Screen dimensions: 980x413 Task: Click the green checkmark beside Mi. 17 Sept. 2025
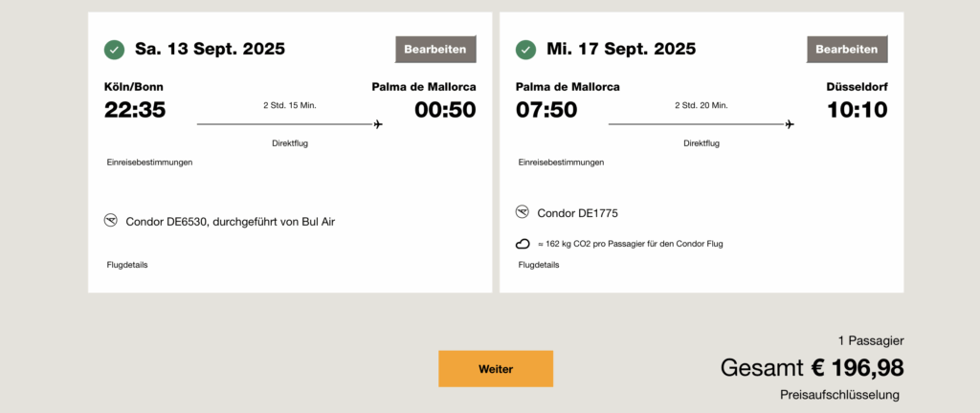coord(525,49)
